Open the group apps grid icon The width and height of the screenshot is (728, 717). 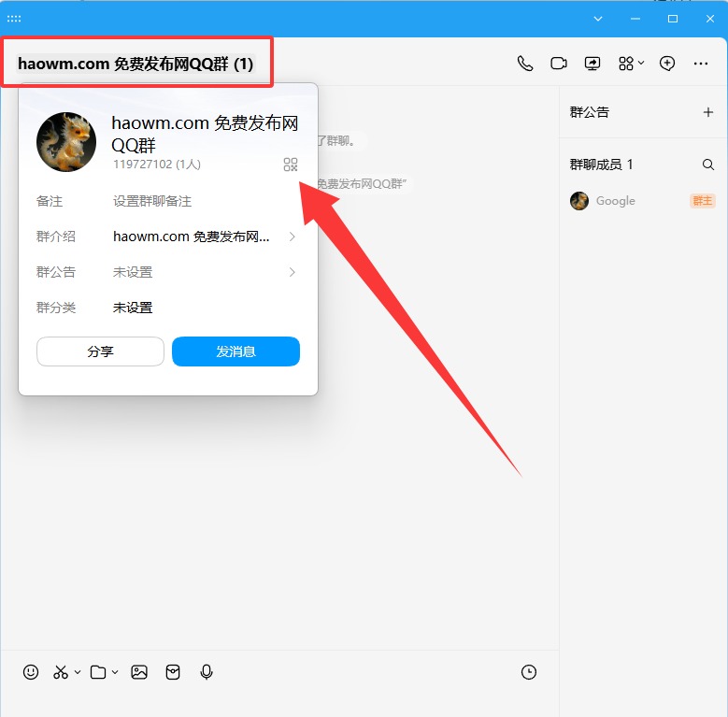[626, 64]
